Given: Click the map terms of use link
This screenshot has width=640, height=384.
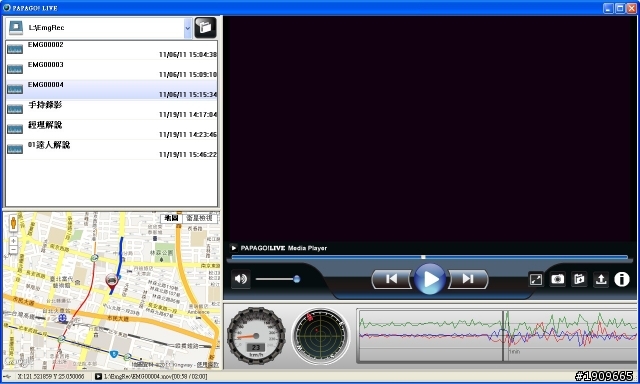Looking at the screenshot, I should 207,364.
